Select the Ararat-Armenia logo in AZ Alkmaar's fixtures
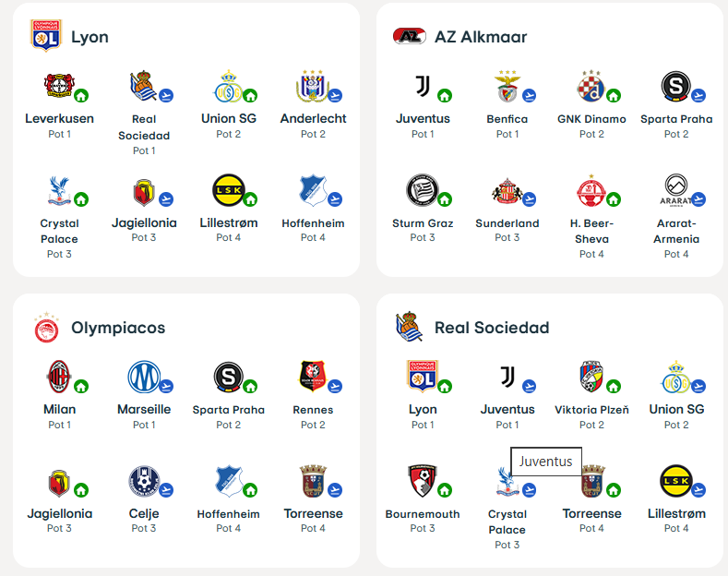The width and height of the screenshot is (728, 576). click(x=676, y=189)
